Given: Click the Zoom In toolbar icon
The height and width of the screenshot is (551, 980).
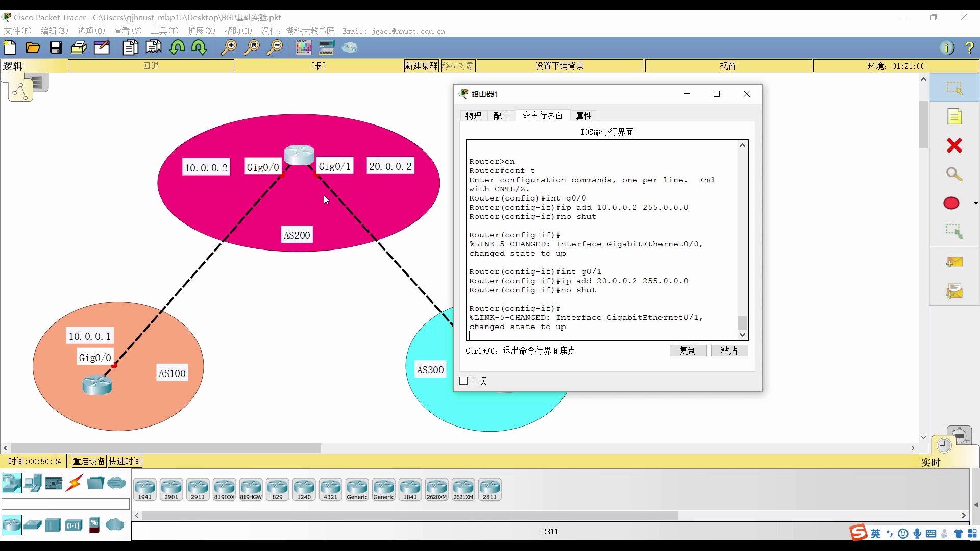Looking at the screenshot, I should click(229, 47).
